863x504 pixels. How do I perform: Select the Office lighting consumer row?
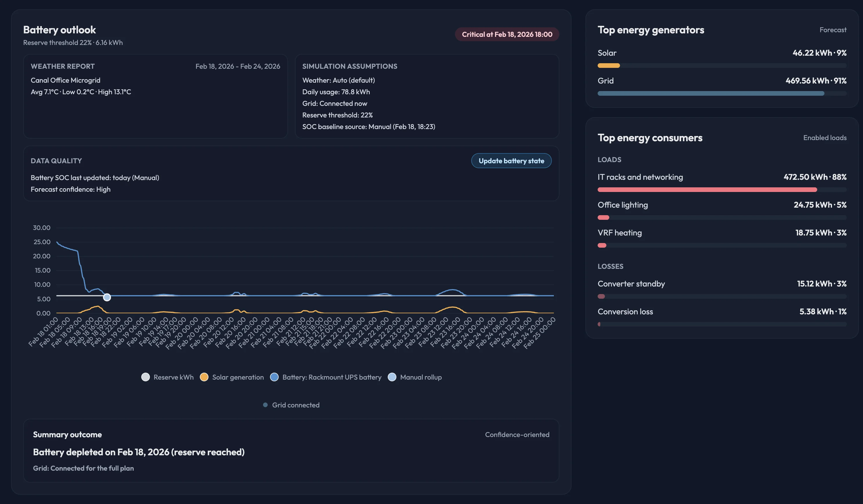click(x=623, y=205)
